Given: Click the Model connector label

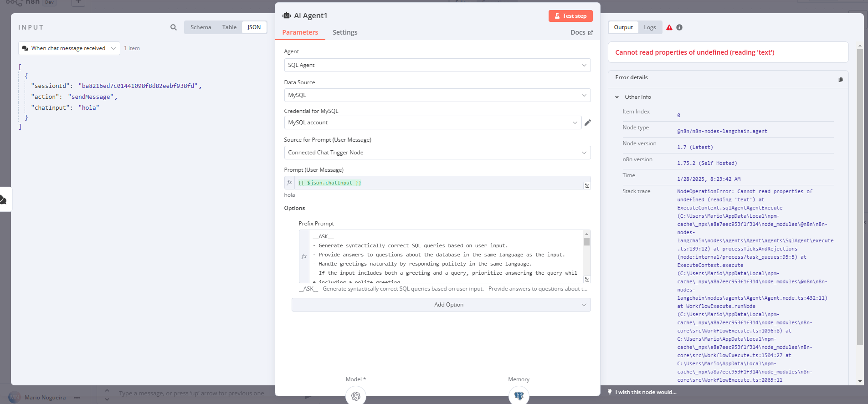Looking at the screenshot, I should 355,379.
